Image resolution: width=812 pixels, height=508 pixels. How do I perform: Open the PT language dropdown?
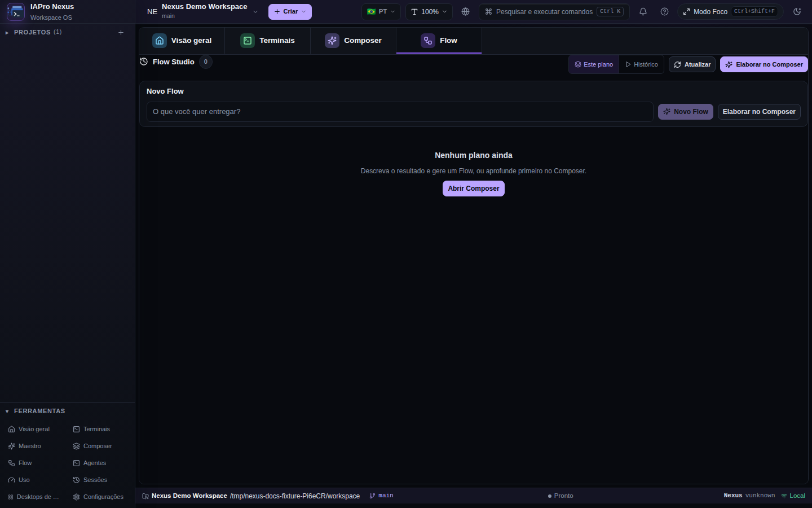pos(381,12)
